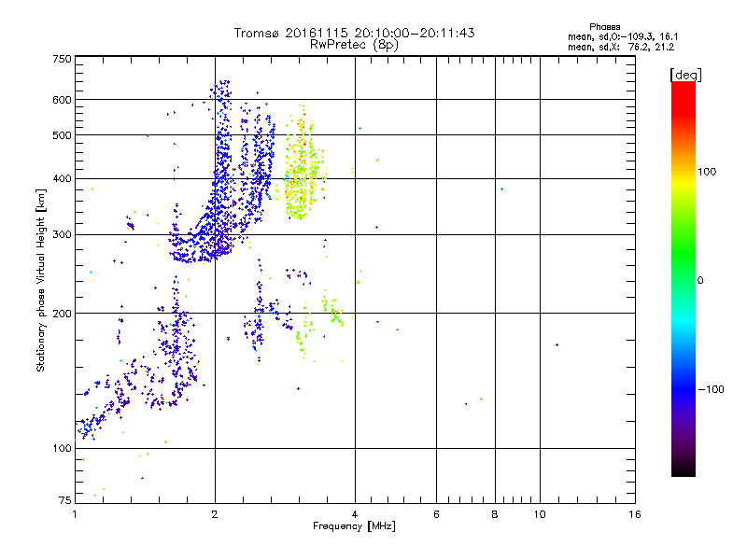Click the colorbar tick label '100'
The width and height of the screenshot is (747, 560).
pyautogui.click(x=707, y=172)
